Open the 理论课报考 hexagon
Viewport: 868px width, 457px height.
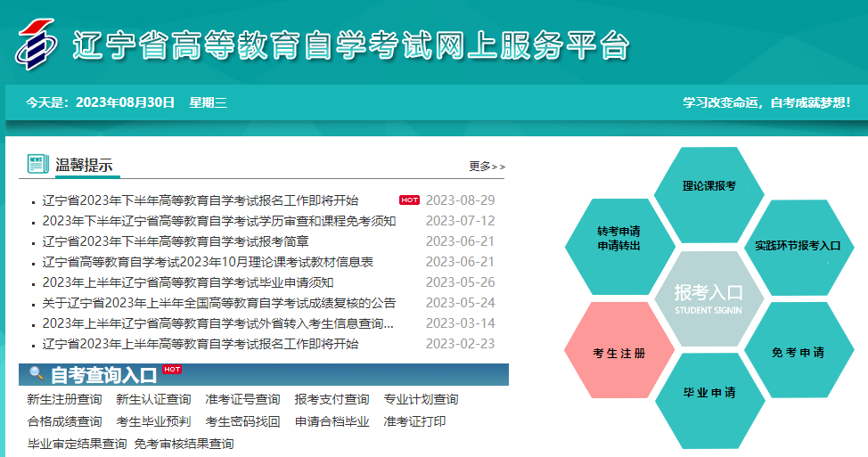point(708,186)
